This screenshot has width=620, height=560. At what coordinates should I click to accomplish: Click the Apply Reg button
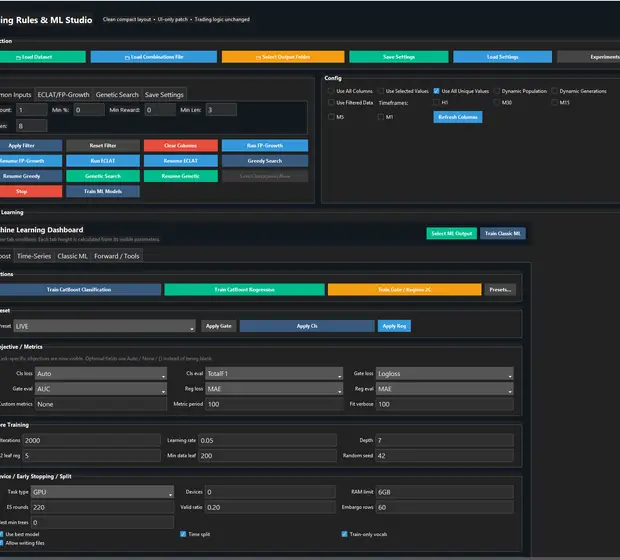(394, 326)
